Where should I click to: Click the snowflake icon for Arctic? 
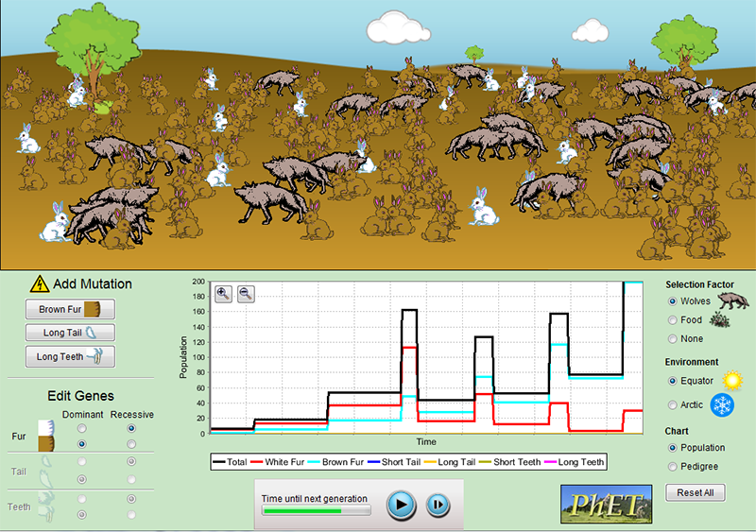(x=722, y=405)
